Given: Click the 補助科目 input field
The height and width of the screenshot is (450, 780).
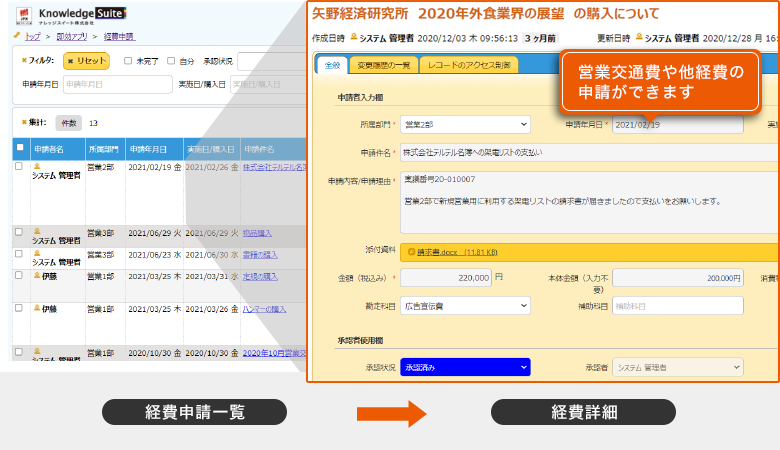Looking at the screenshot, I should click(677, 305).
